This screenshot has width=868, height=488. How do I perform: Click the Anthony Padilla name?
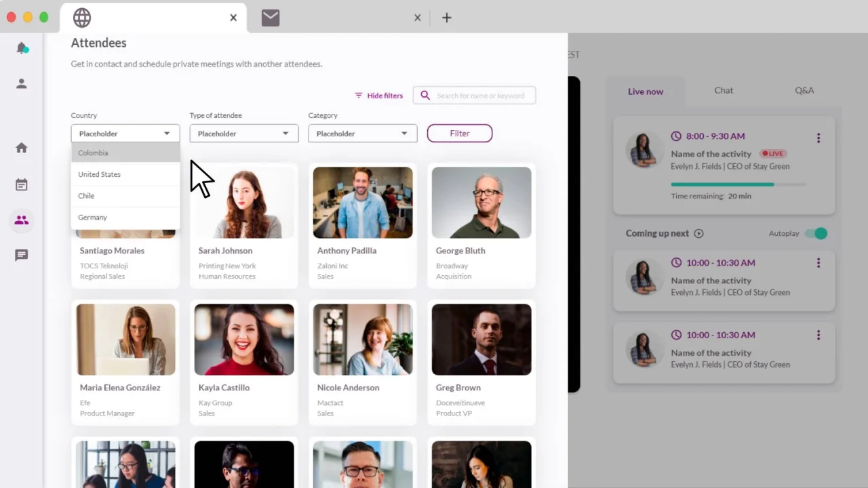coord(347,251)
